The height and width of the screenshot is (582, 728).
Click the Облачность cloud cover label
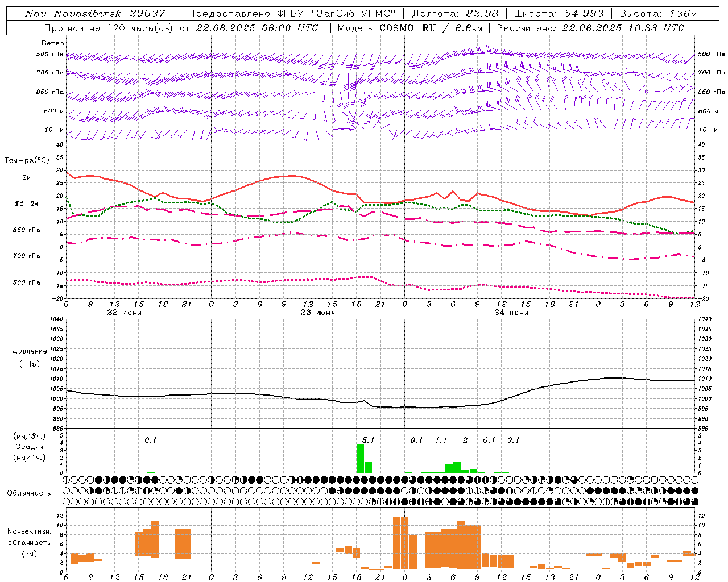pos(29,493)
